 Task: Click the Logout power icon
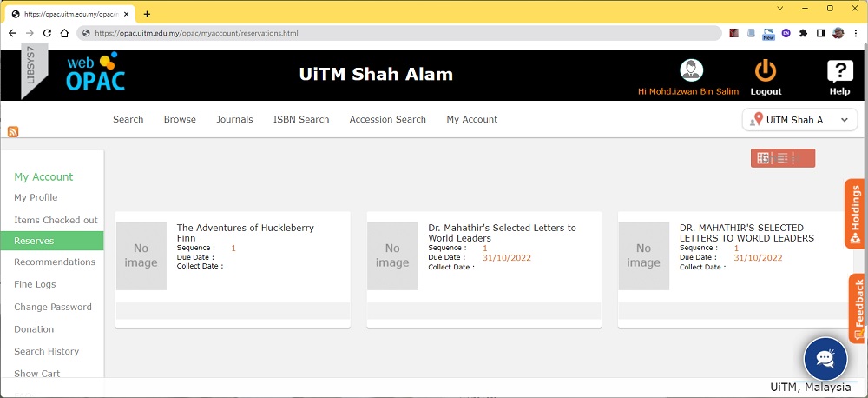(766, 70)
